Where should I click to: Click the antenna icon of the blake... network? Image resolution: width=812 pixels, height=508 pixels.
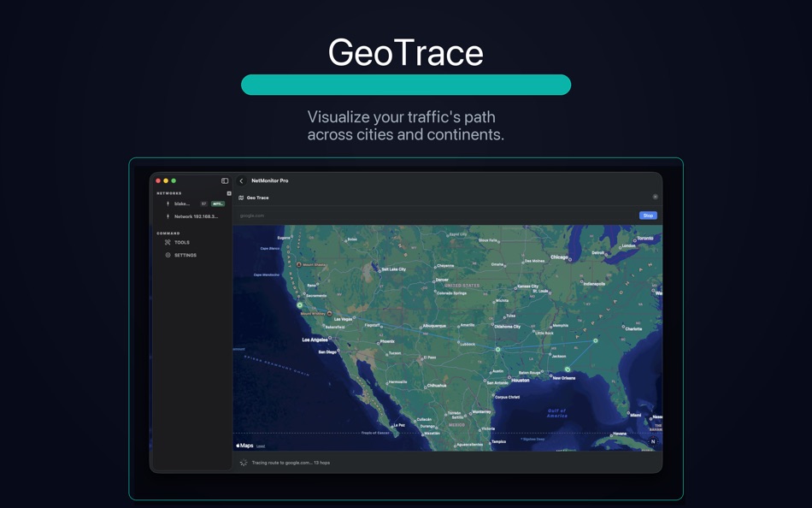pos(168,204)
